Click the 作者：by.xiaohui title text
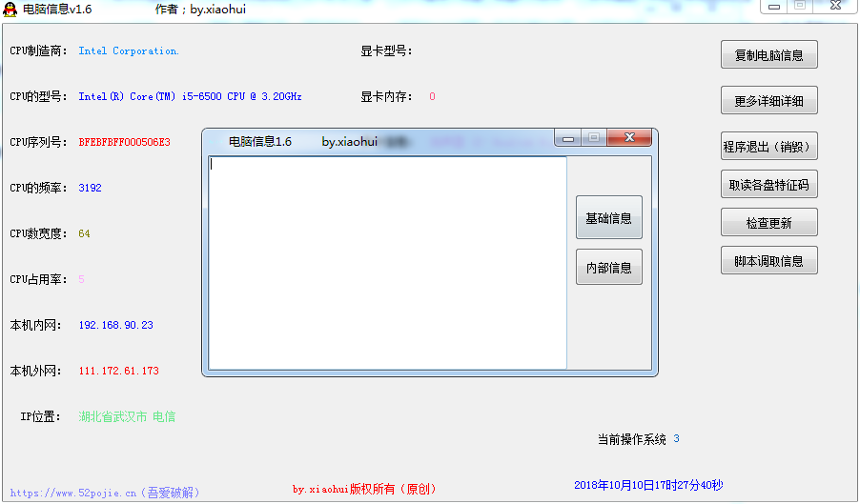The image size is (860, 504). coord(200,10)
